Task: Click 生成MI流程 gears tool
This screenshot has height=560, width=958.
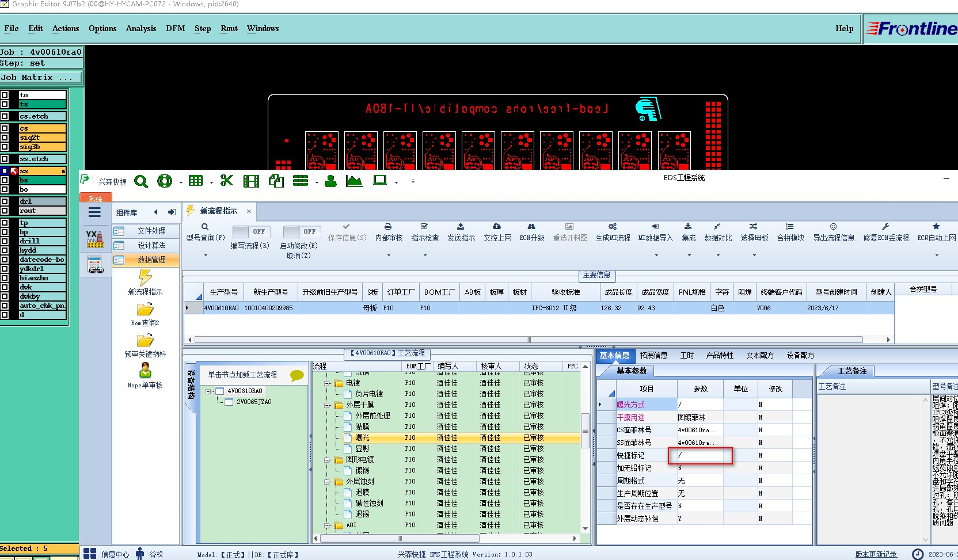Action: (x=613, y=233)
